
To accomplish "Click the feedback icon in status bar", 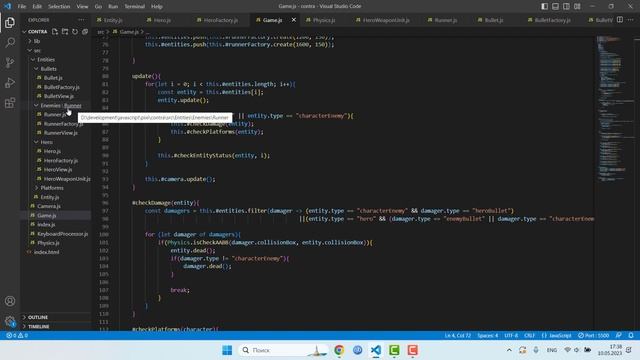I will [619, 335].
